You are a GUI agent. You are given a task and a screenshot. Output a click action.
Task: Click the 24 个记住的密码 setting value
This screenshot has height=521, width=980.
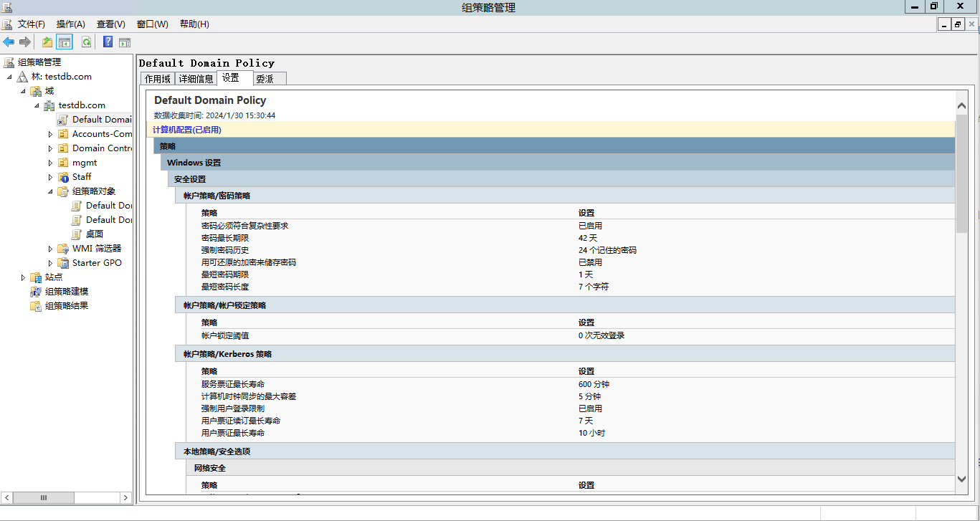607,250
